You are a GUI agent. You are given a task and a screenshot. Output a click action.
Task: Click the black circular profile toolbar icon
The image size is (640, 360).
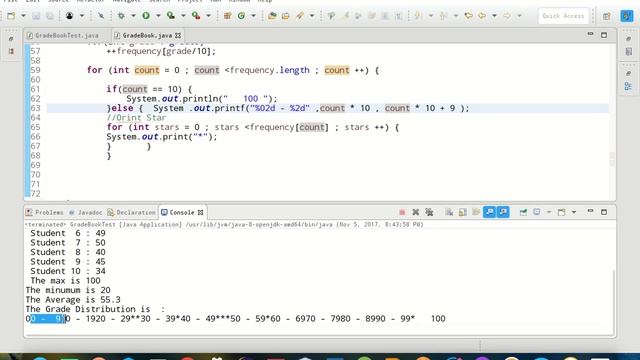coord(69,16)
